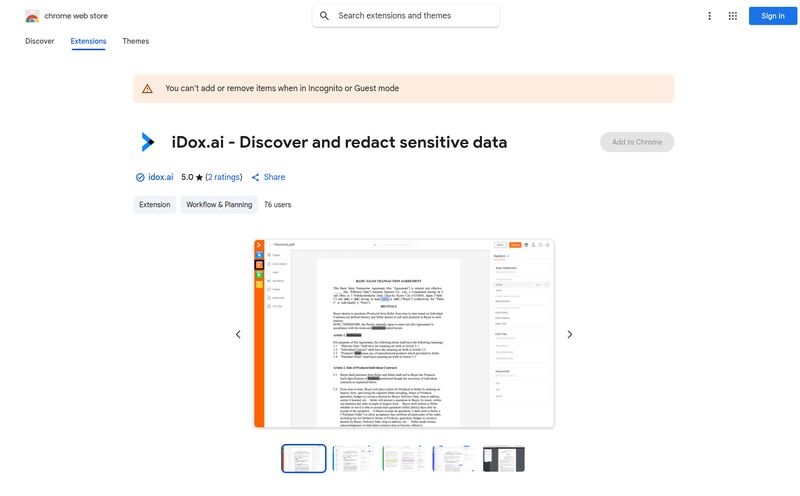Screen dimensions: 800x496
Task: Click the 5.0 rating value
Action: [x=187, y=177]
